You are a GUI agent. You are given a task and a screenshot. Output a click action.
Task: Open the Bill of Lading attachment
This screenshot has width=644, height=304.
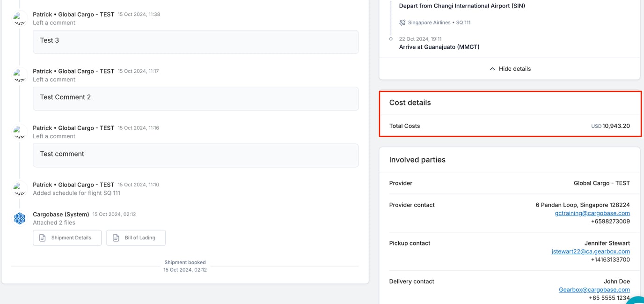pyautogui.click(x=136, y=237)
